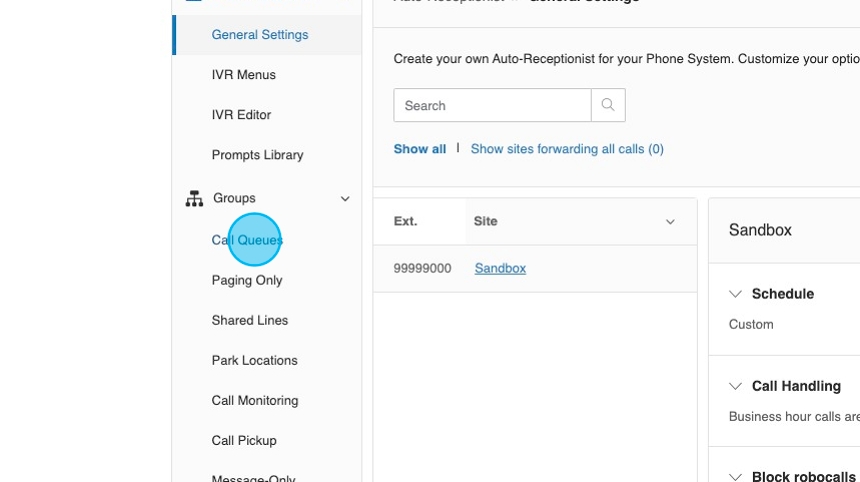Screen dimensions: 860x482
Task: Expand the Block robocalls section
Action: (735, 477)
